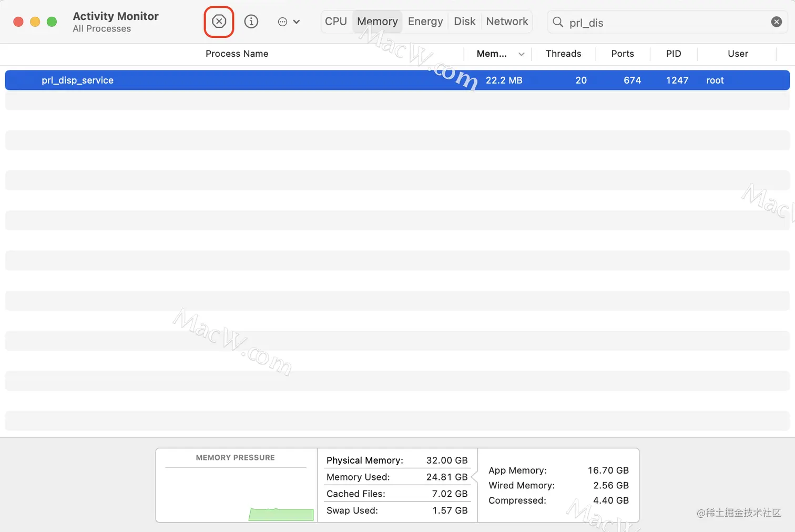Sort by the Ports column
795x532 pixels.
point(623,54)
